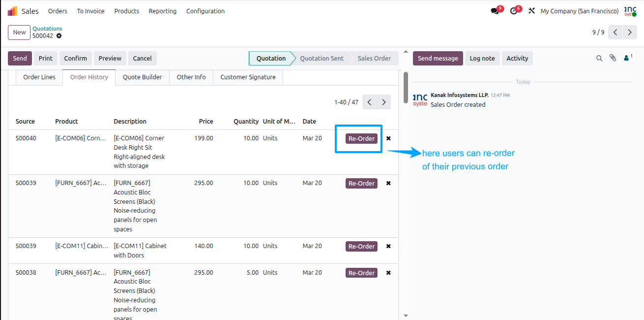
Task: Re-Order the S00040 Corner Desk line
Action: [361, 139]
